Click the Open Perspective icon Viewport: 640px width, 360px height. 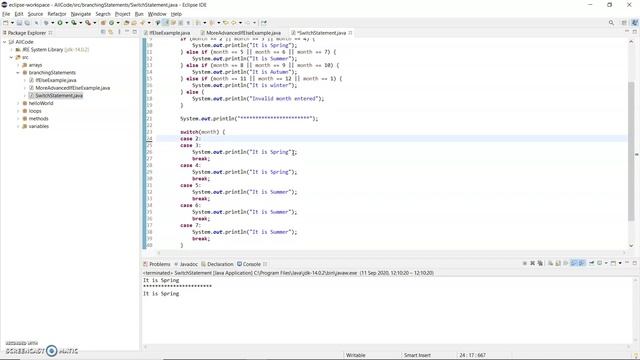[x=624, y=23]
